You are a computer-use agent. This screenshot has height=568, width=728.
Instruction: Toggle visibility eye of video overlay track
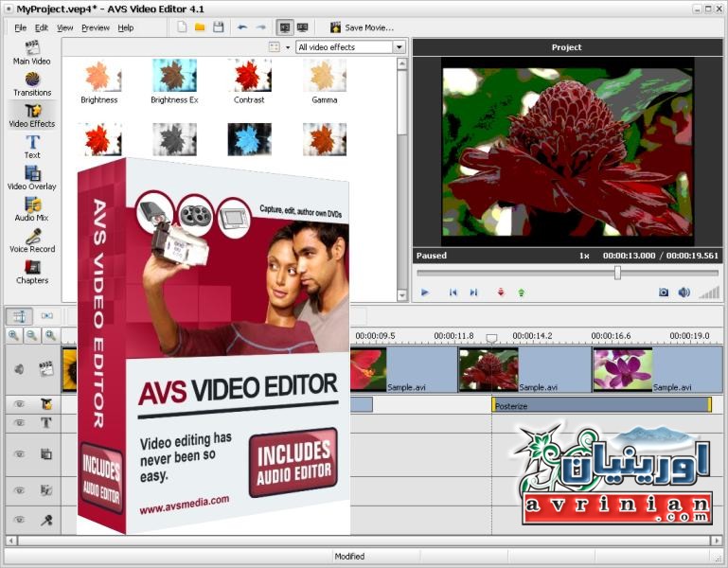point(19,453)
